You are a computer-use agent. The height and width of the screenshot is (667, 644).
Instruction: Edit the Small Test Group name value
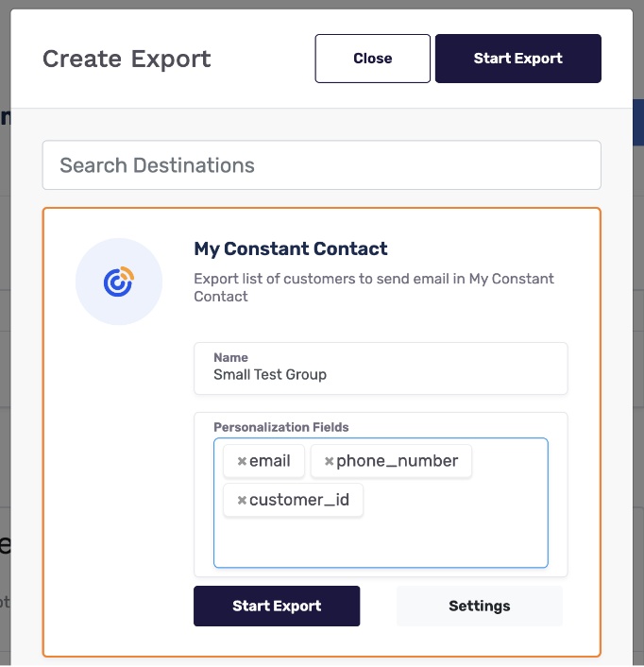coord(270,374)
